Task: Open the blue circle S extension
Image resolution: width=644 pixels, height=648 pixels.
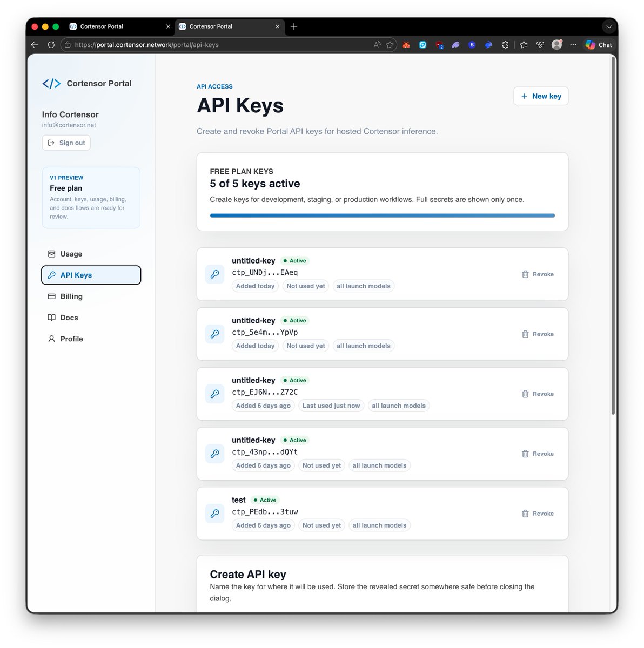Action: tap(472, 45)
